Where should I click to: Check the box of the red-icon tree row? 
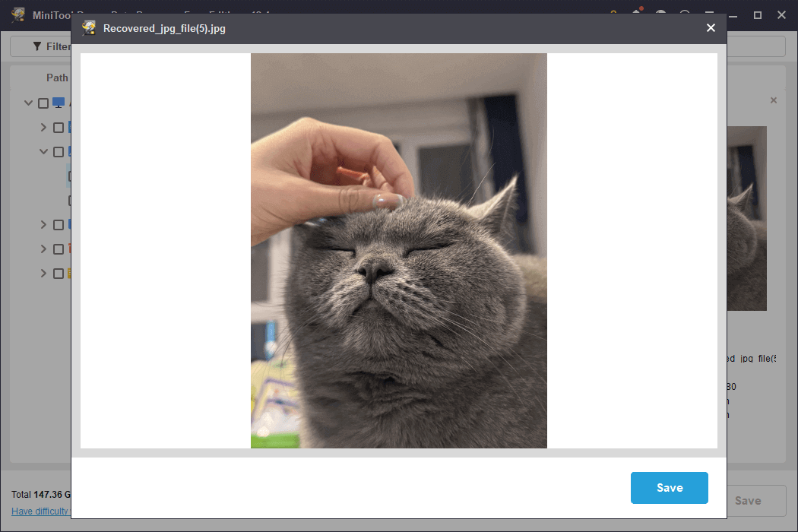click(59, 249)
